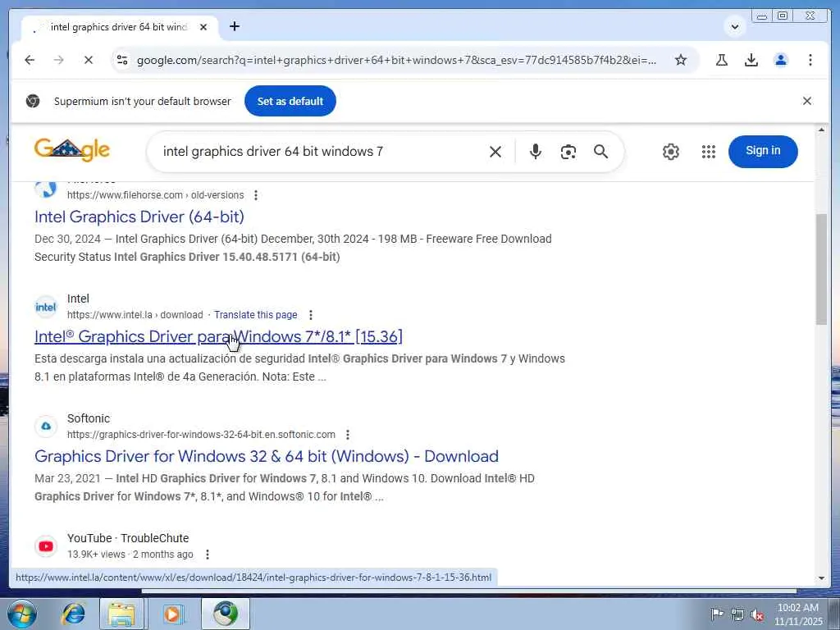
Task: Select the YouTube · TroubleChute source text
Action: coord(128,538)
